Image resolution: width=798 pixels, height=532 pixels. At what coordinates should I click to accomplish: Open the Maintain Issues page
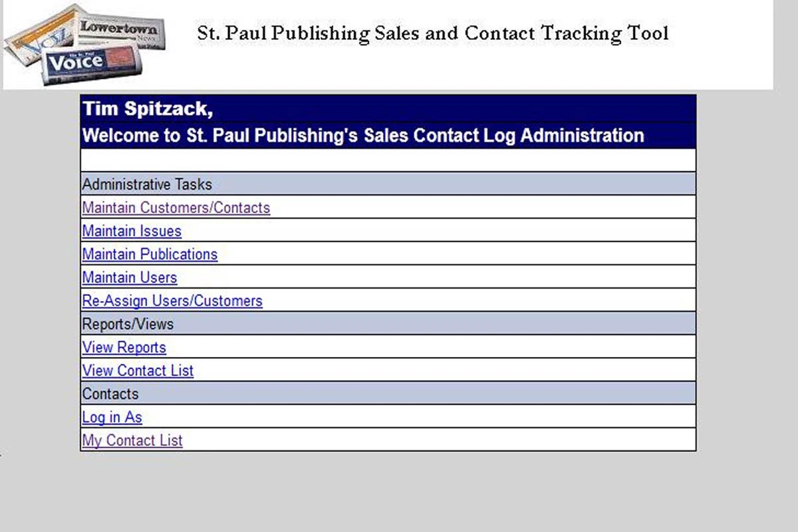pos(131,231)
